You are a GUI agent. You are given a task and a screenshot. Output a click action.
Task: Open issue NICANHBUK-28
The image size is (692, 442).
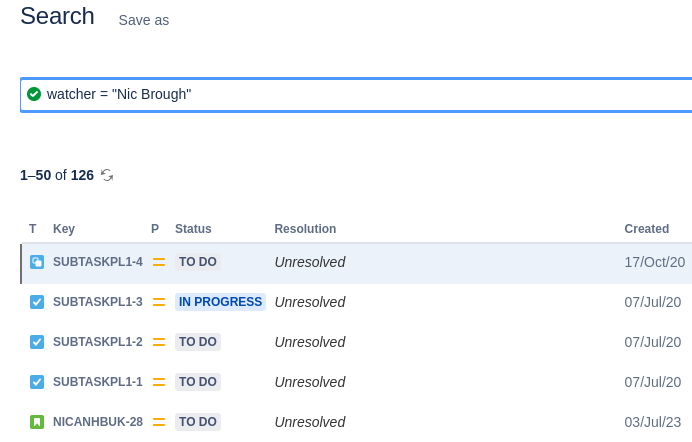98,422
